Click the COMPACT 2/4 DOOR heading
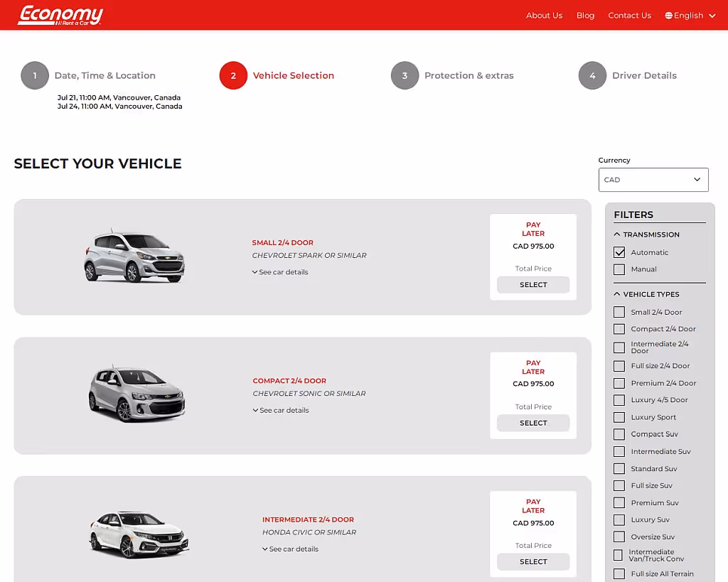Image resolution: width=728 pixels, height=582 pixels. coord(289,381)
